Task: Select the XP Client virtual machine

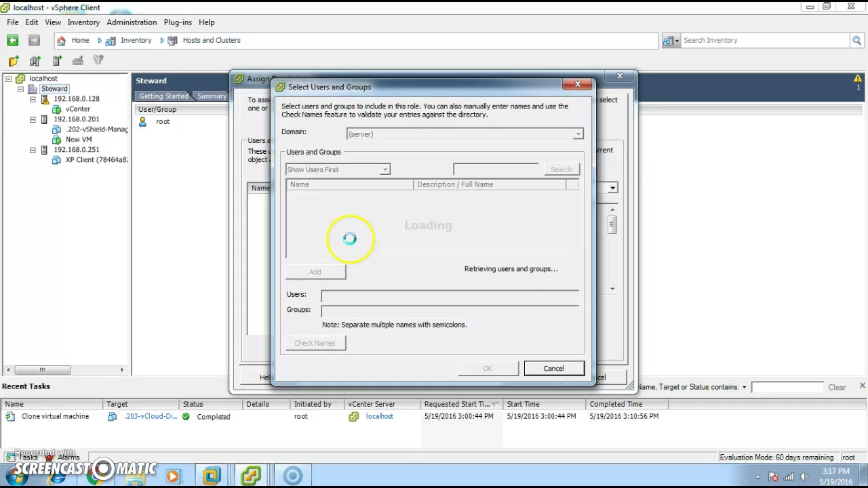Action: 96,160
